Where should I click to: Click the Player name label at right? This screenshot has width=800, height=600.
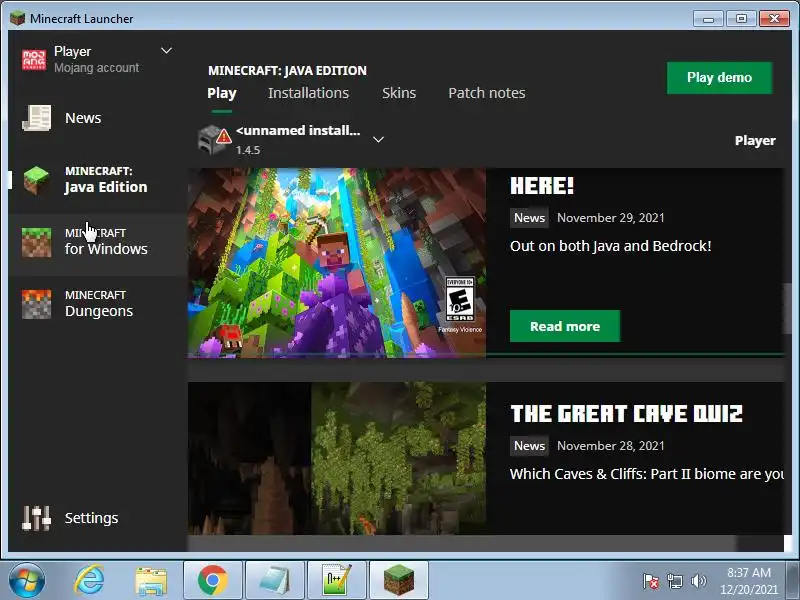tap(755, 141)
